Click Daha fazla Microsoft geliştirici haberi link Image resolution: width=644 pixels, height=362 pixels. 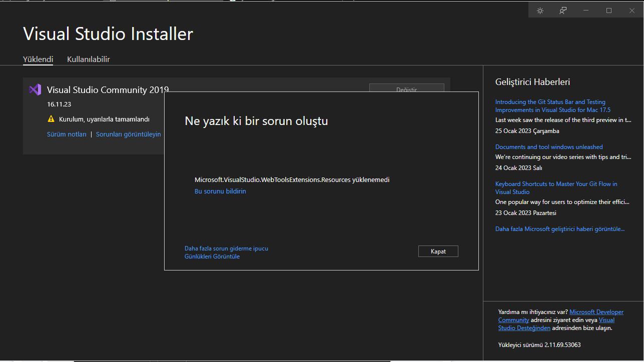click(560, 229)
